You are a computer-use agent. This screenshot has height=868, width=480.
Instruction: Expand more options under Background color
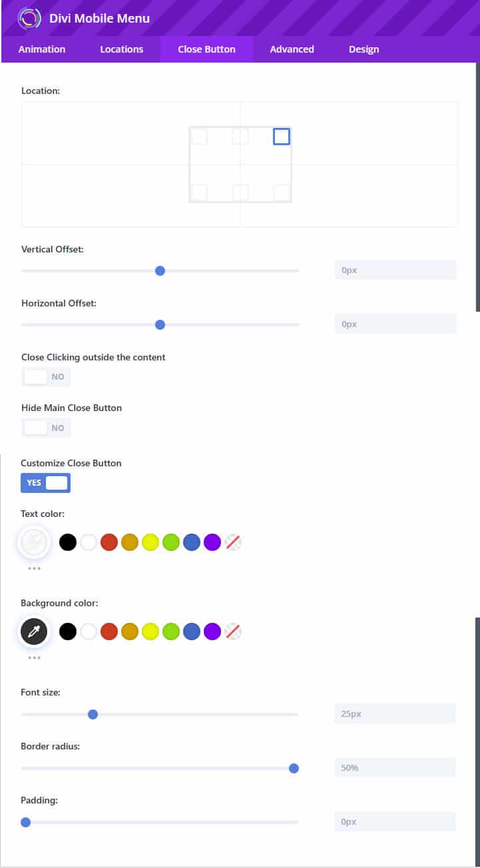point(35,658)
